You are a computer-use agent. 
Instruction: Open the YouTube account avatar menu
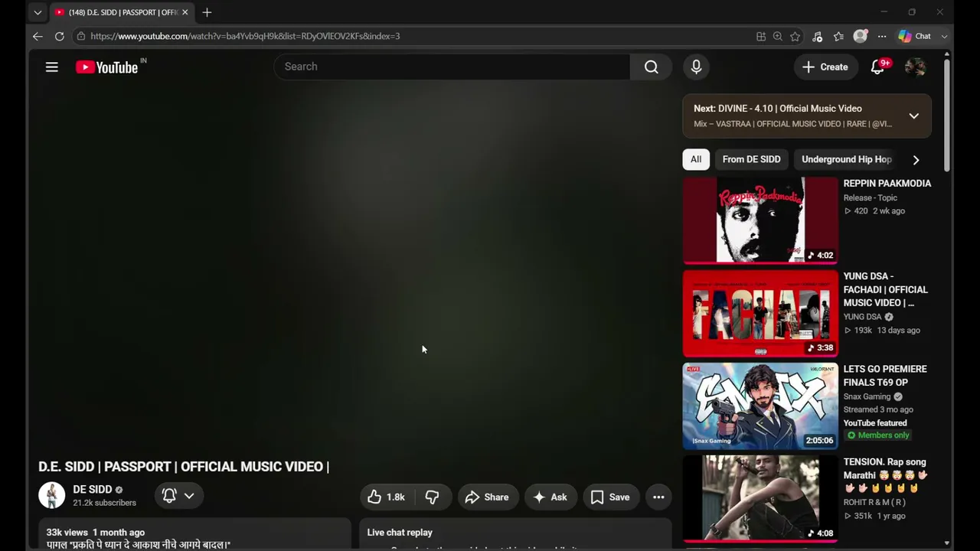click(x=916, y=67)
